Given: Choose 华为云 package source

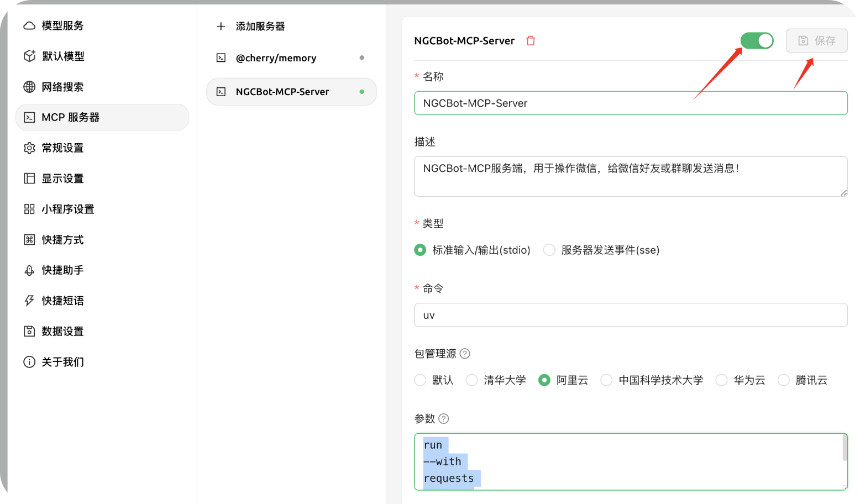Looking at the screenshot, I should [x=741, y=380].
